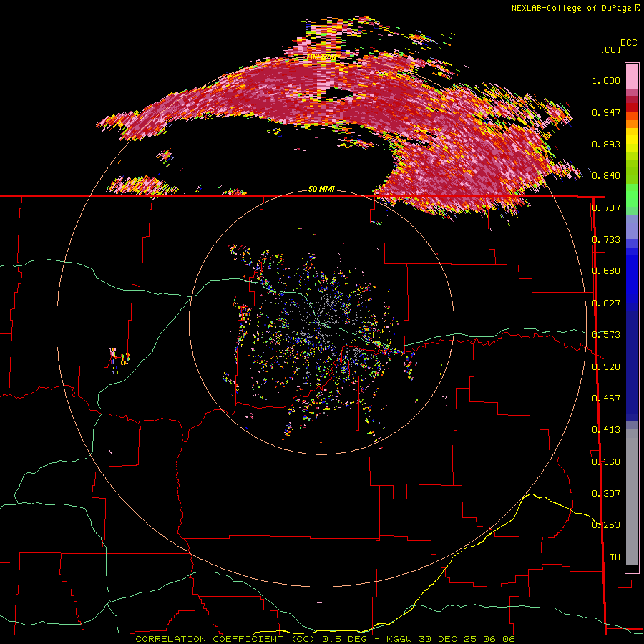The height and width of the screenshot is (644, 644).
Task: Pick the light pink top of the color scale
Action: 632,76
